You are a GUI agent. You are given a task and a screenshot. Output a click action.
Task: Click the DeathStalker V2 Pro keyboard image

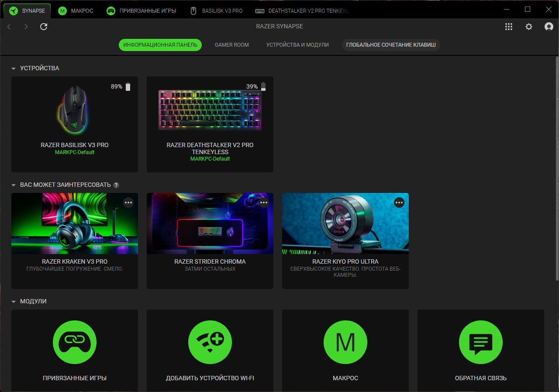click(x=210, y=110)
